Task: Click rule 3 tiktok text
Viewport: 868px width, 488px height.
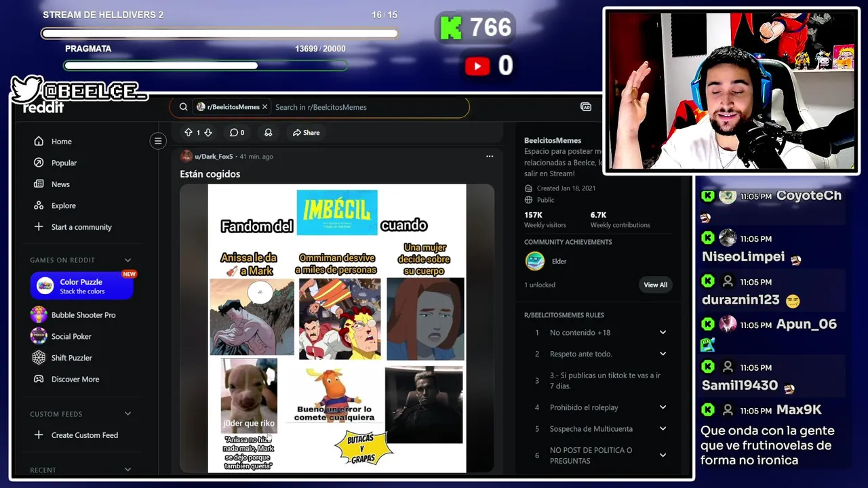Action: 605,381
